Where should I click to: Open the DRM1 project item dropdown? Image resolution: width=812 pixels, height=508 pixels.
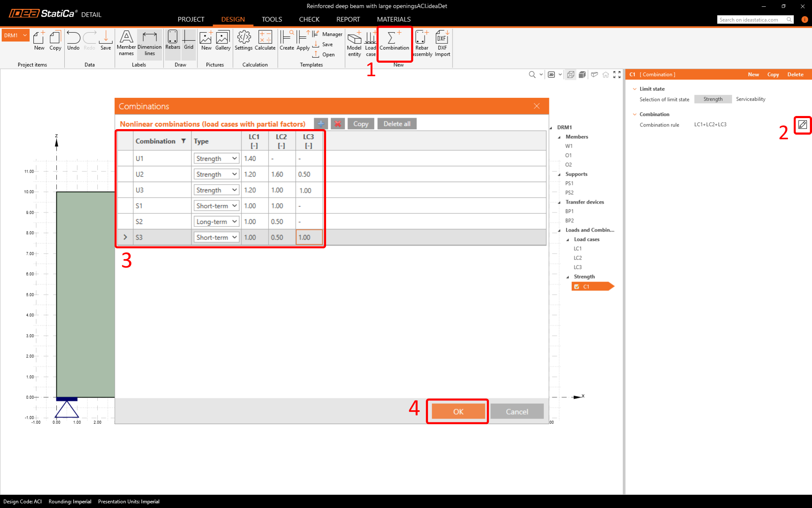click(x=25, y=36)
